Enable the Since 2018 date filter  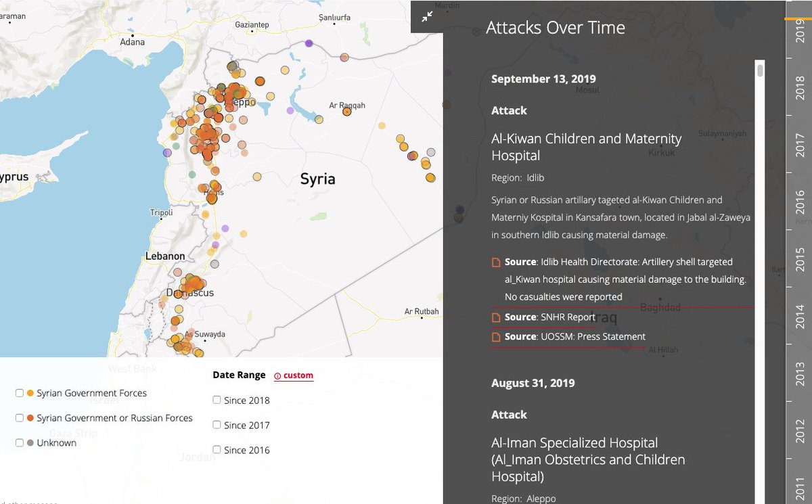coord(217,400)
